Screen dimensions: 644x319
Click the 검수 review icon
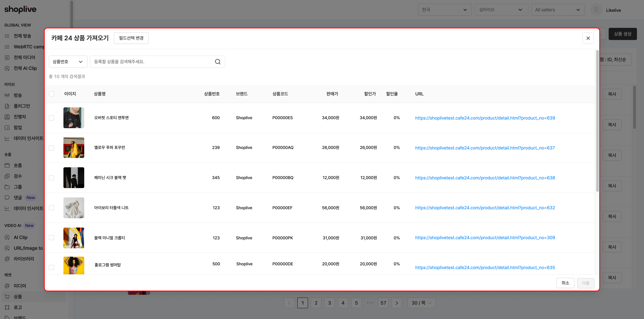tap(7, 176)
